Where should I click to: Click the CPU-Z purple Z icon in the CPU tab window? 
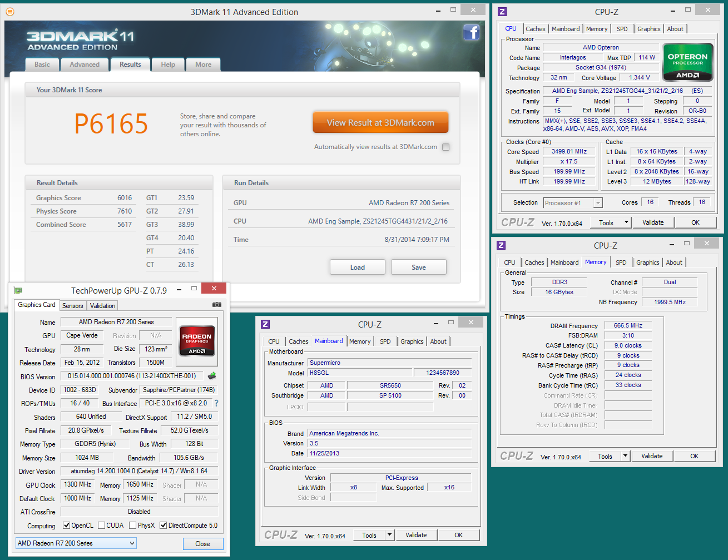coord(502,12)
